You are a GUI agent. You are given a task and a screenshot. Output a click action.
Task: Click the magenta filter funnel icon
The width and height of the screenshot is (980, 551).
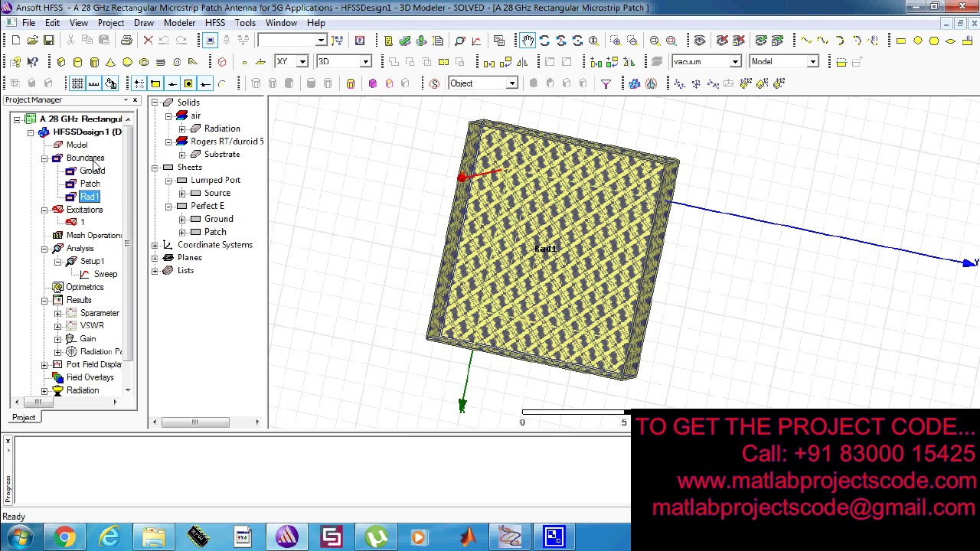point(605,83)
